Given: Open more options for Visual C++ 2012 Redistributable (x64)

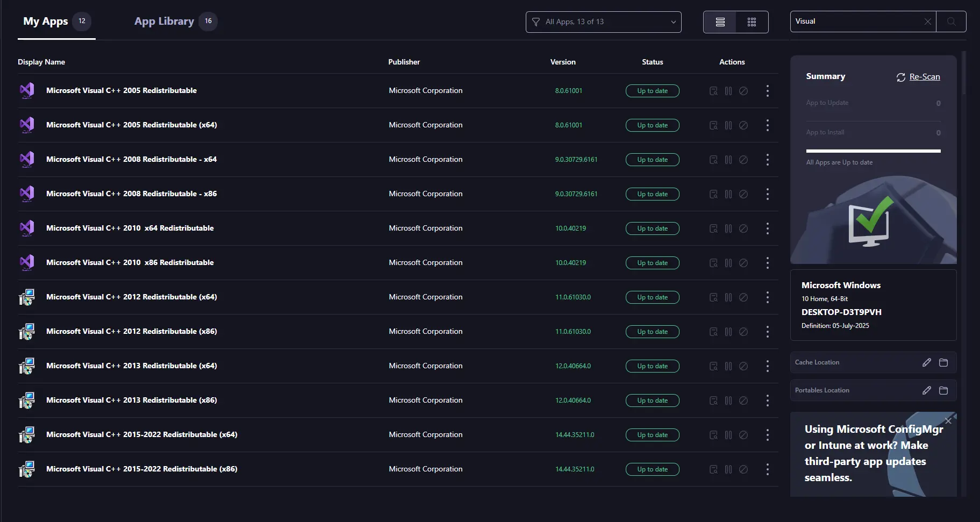Looking at the screenshot, I should click(768, 297).
